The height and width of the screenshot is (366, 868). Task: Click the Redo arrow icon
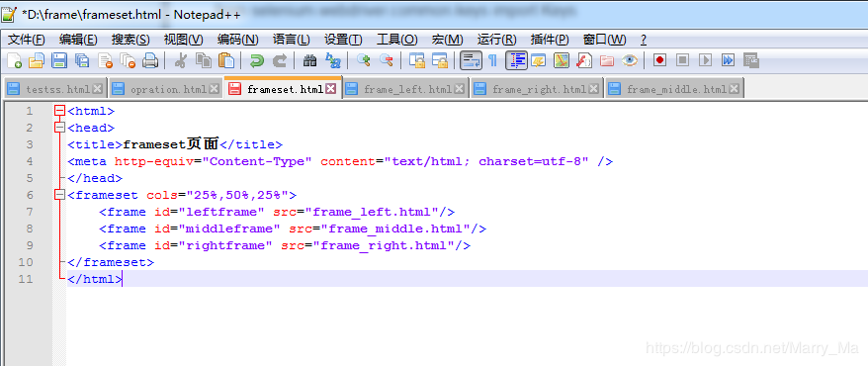280,60
